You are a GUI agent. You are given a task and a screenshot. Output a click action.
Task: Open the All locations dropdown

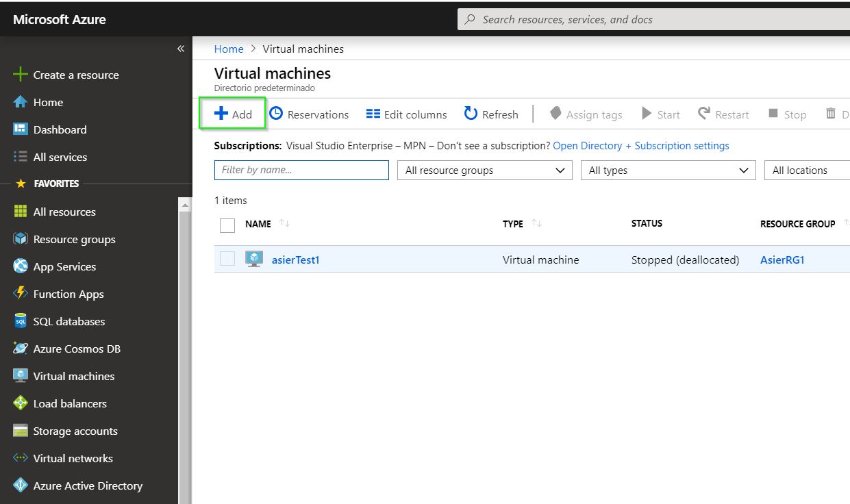tap(807, 171)
